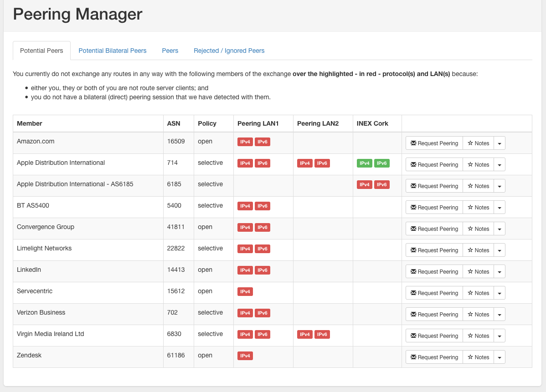This screenshot has width=546, height=392.
Task: Open Notes for Virgin Media Ireland Ltd
Action: click(478, 336)
